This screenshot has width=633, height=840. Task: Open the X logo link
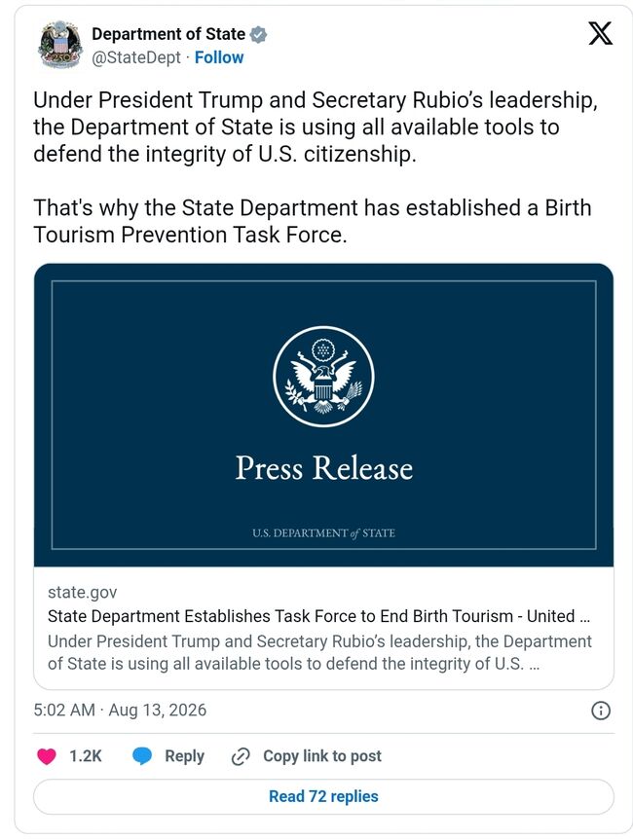[x=600, y=34]
